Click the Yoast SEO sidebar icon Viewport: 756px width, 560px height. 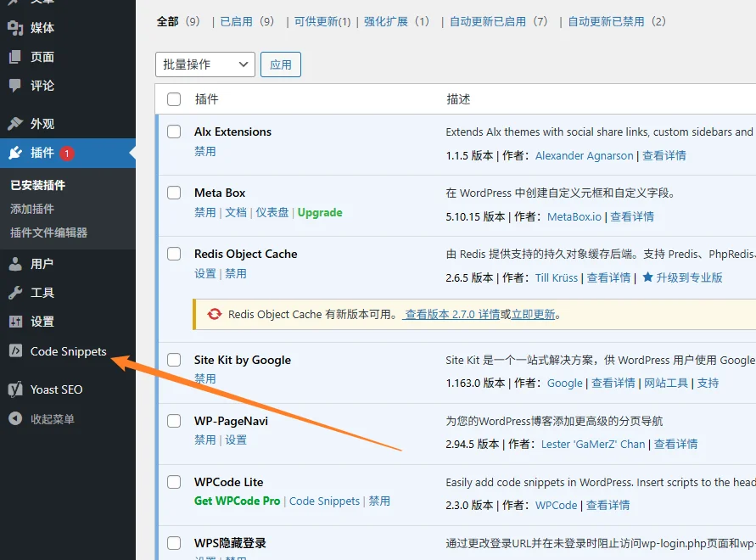(15, 389)
